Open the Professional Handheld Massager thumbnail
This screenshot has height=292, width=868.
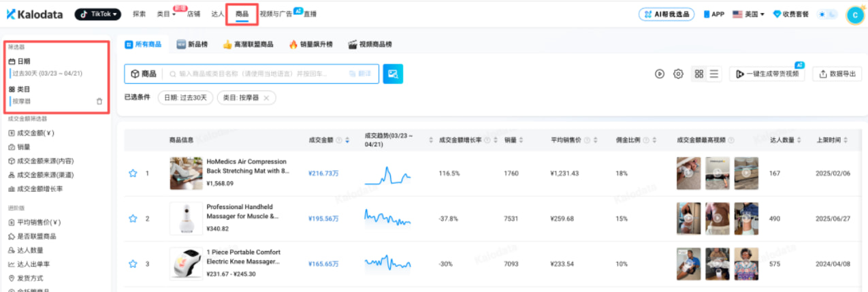point(186,218)
